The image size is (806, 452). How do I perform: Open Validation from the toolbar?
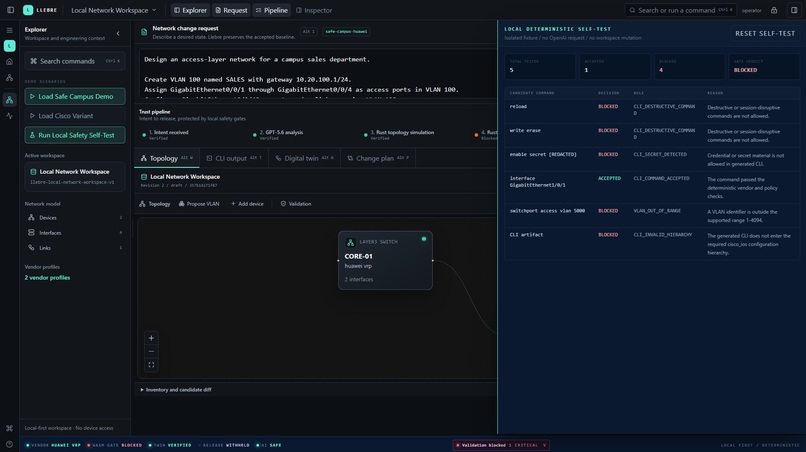296,204
